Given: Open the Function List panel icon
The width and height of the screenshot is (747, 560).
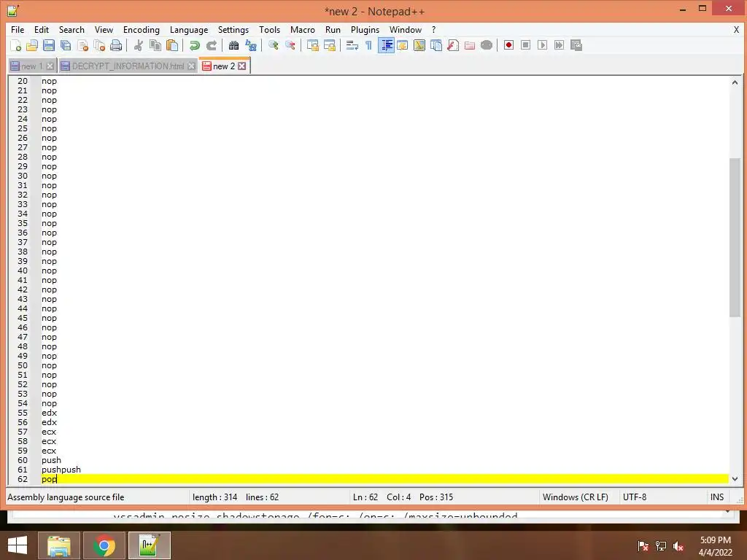Looking at the screenshot, I should point(453,45).
